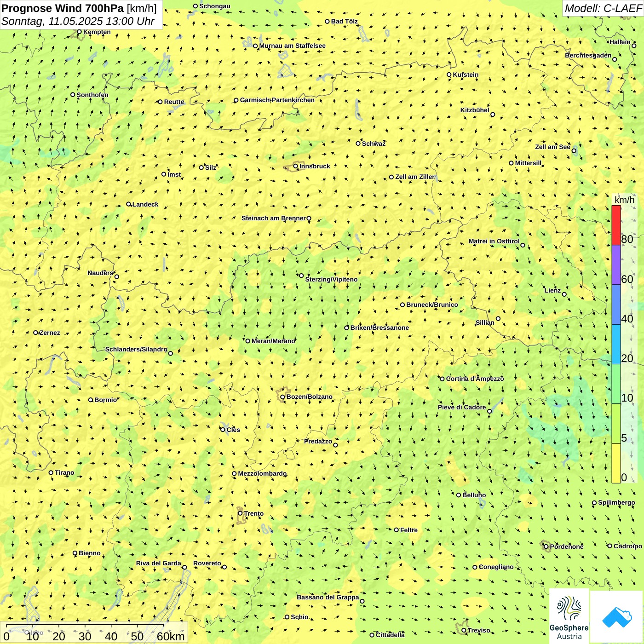Click the 'Nauders' label
The height and width of the screenshot is (644, 644).
tap(100, 273)
